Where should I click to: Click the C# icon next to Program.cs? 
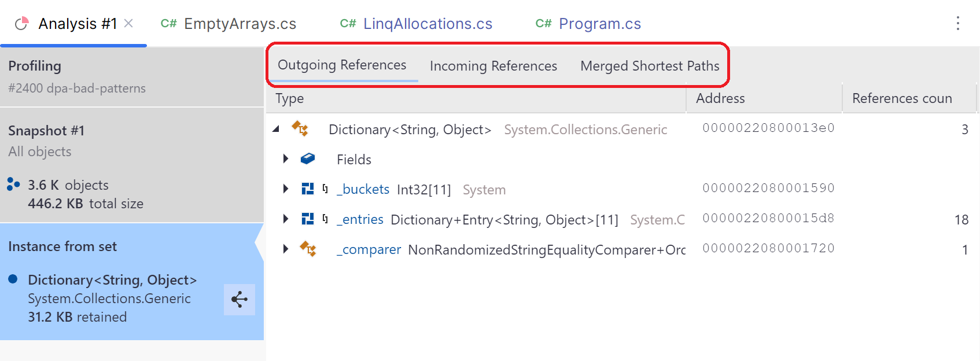[543, 23]
